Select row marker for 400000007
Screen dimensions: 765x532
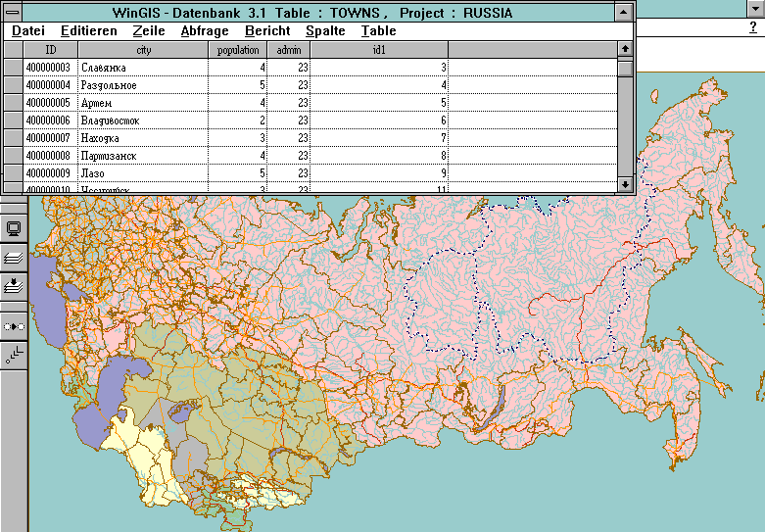[13, 137]
